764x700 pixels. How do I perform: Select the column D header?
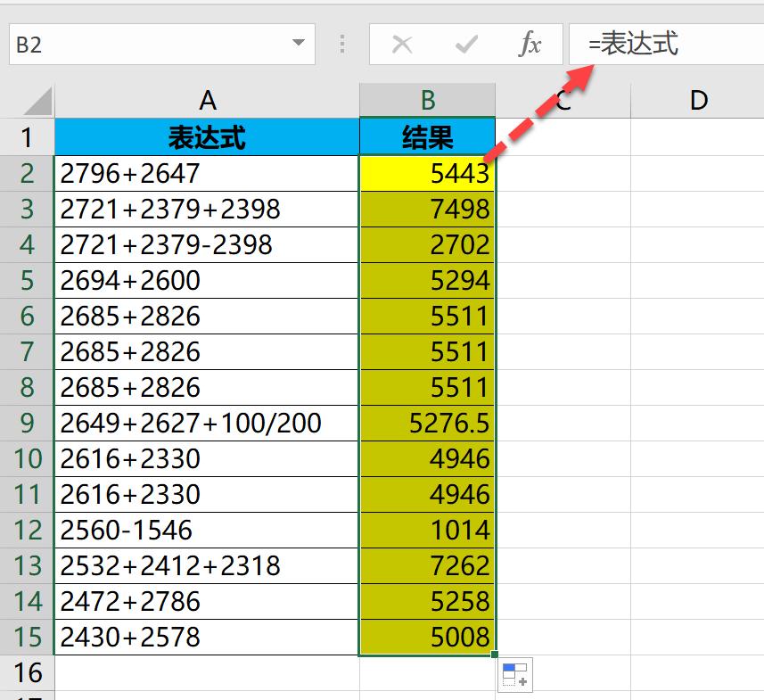(x=696, y=99)
